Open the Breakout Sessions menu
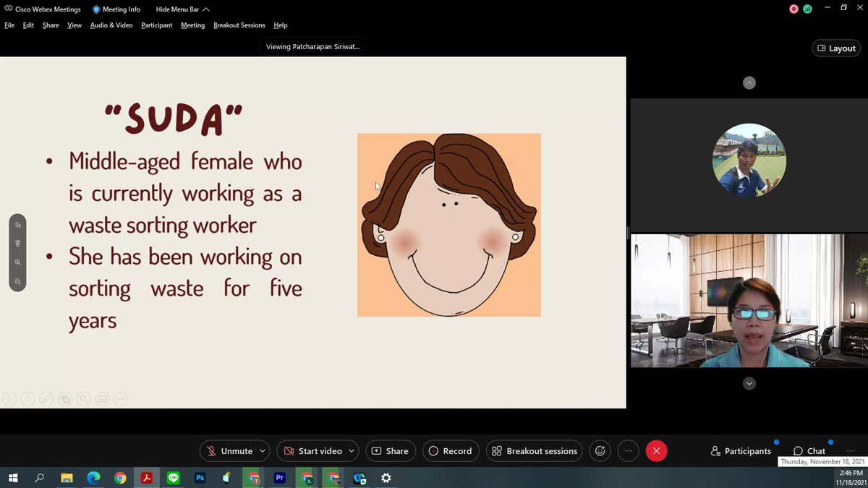 point(239,25)
